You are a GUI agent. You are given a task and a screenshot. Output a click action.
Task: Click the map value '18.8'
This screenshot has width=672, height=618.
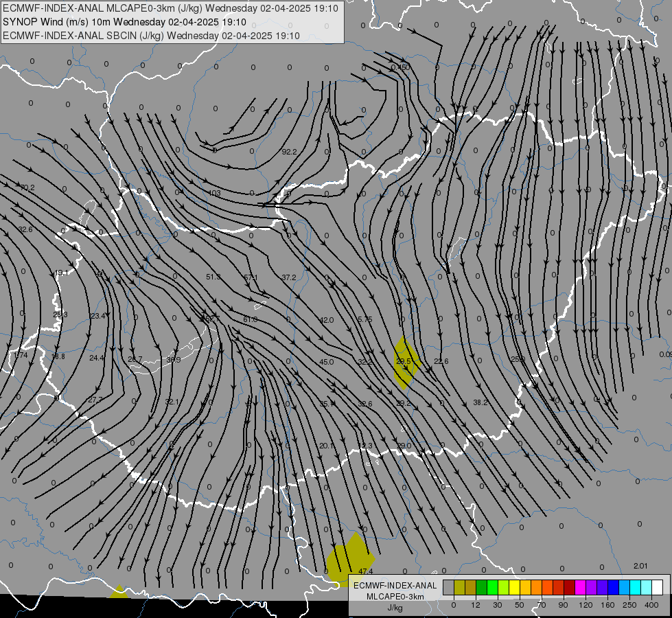pos(58,357)
